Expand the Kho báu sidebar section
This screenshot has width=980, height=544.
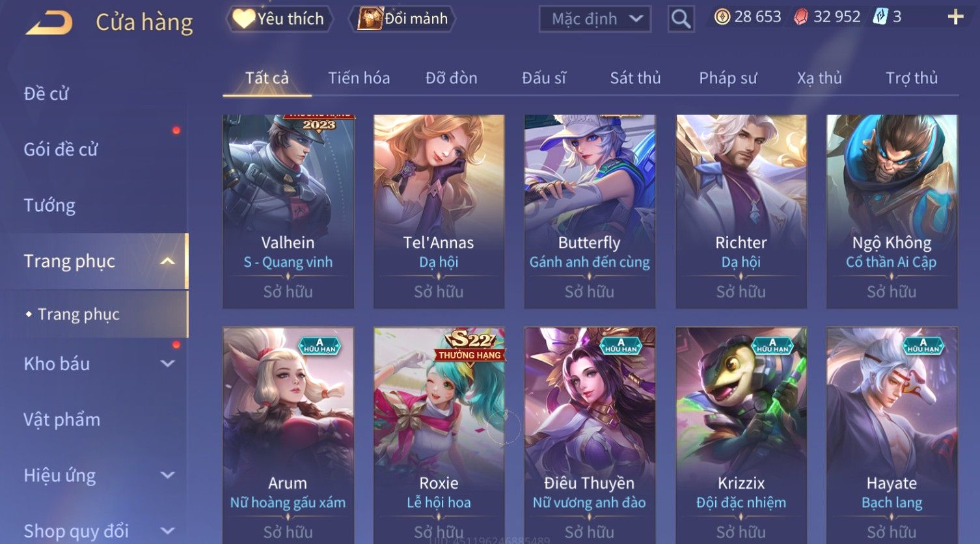pos(168,364)
